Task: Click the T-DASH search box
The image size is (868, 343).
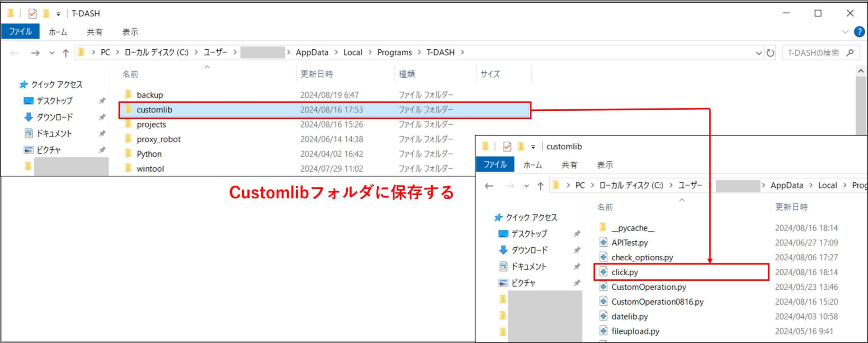Action: [814, 53]
